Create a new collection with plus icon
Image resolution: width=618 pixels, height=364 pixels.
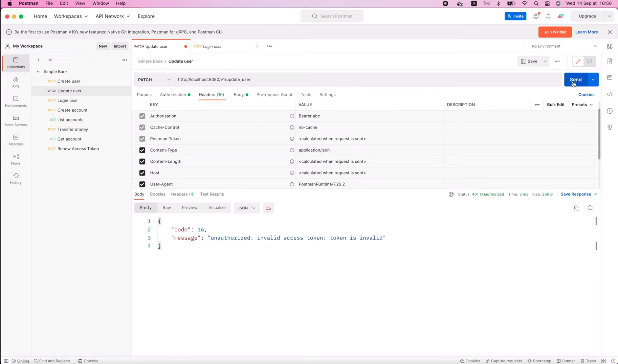point(38,60)
